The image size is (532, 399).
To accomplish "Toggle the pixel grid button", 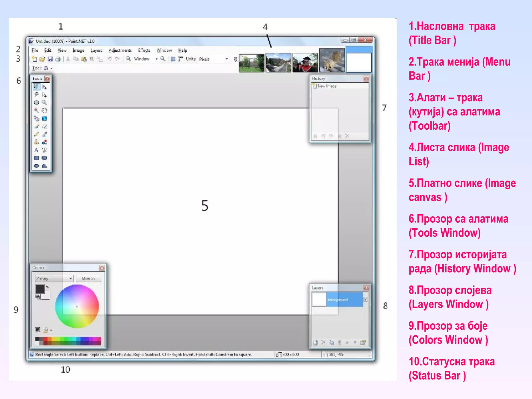I will [x=173, y=59].
